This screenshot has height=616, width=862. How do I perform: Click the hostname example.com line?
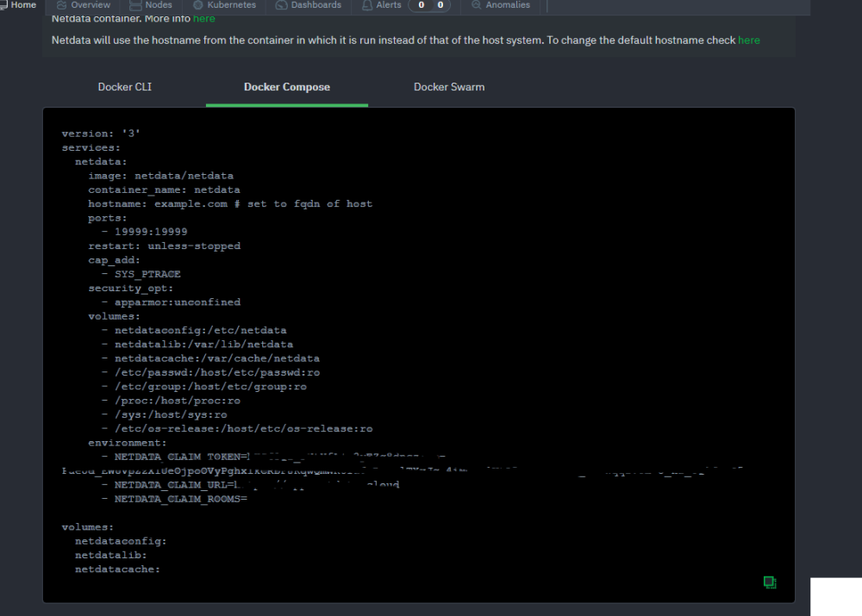click(x=230, y=204)
